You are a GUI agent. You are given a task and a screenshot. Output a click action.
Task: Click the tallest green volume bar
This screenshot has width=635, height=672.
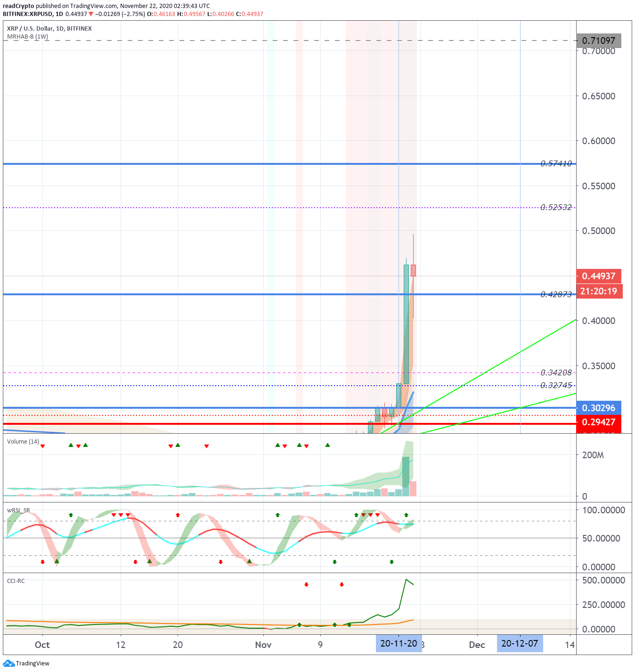tap(406, 476)
